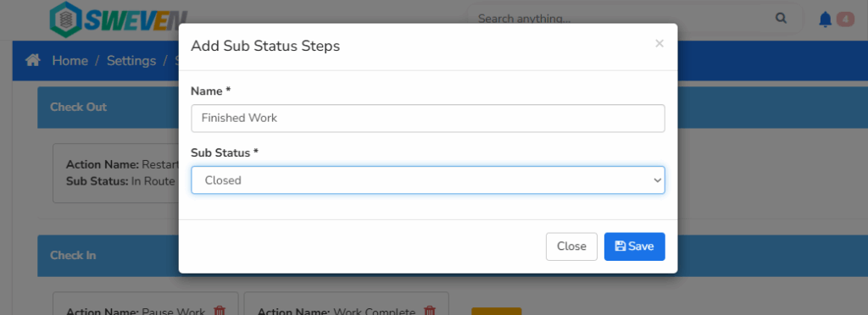Click the Sweven hexagon logo

point(65,19)
